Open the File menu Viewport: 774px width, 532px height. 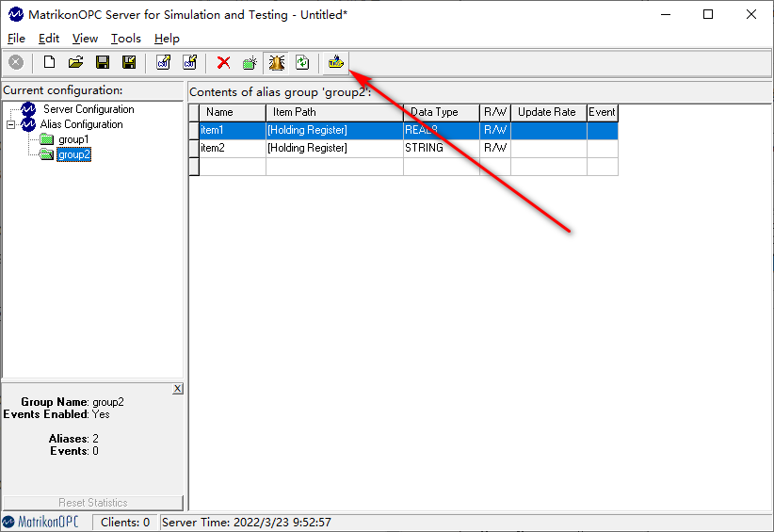[16, 39]
